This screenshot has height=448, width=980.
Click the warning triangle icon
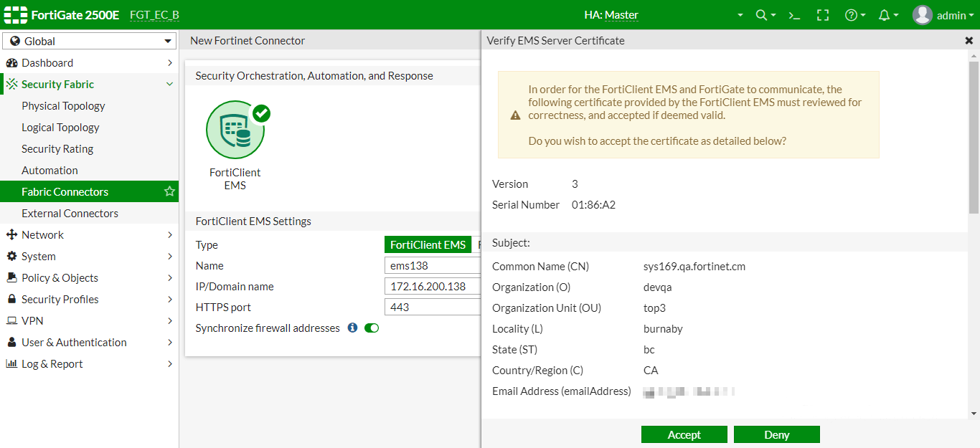click(x=515, y=115)
